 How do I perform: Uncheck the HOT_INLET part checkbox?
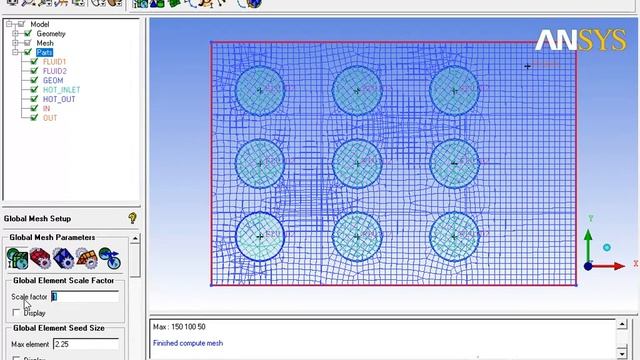[x=34, y=90]
